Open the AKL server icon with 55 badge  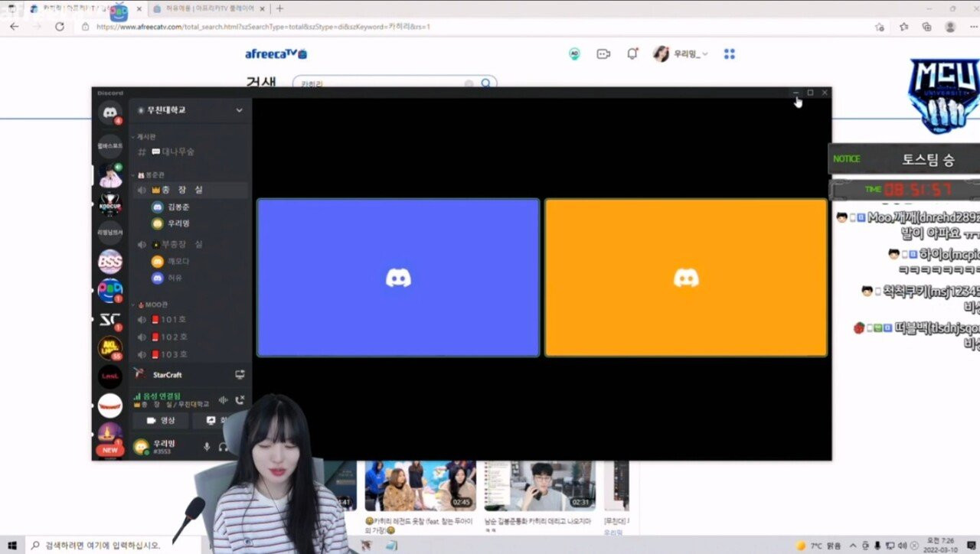click(x=110, y=348)
